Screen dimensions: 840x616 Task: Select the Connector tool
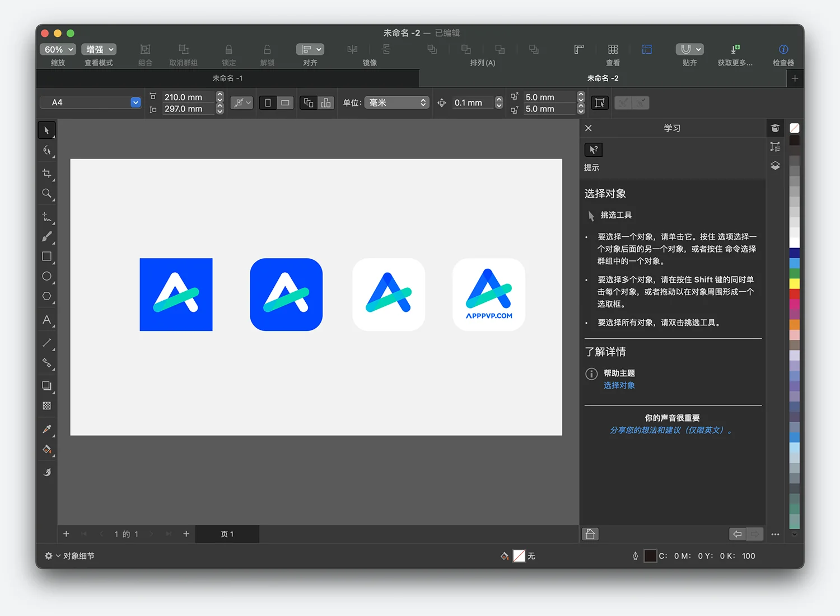(x=46, y=363)
